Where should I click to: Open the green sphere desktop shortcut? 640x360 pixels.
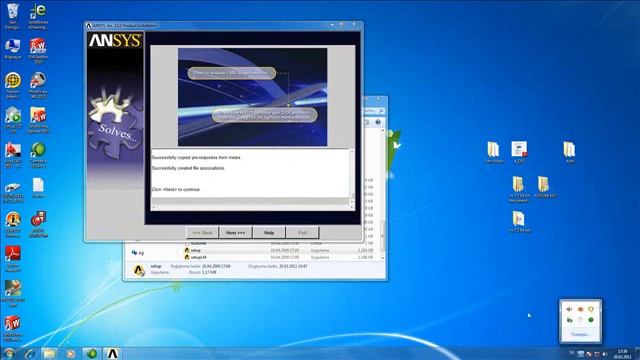[x=38, y=154]
